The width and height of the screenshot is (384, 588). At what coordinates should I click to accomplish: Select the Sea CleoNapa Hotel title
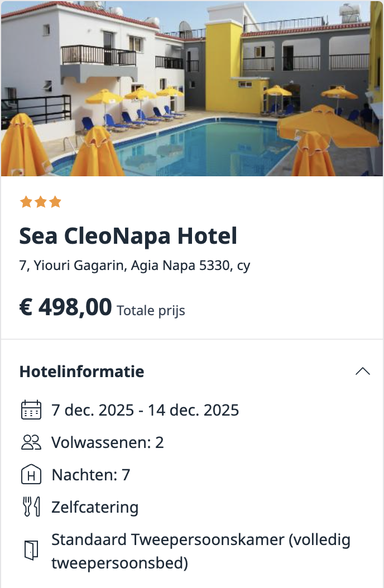(x=128, y=235)
